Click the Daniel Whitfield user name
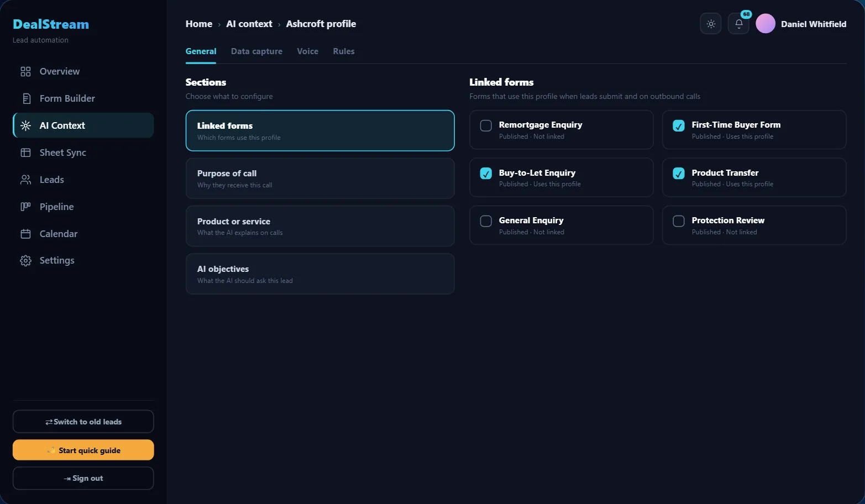The height and width of the screenshot is (504, 865). [x=814, y=24]
